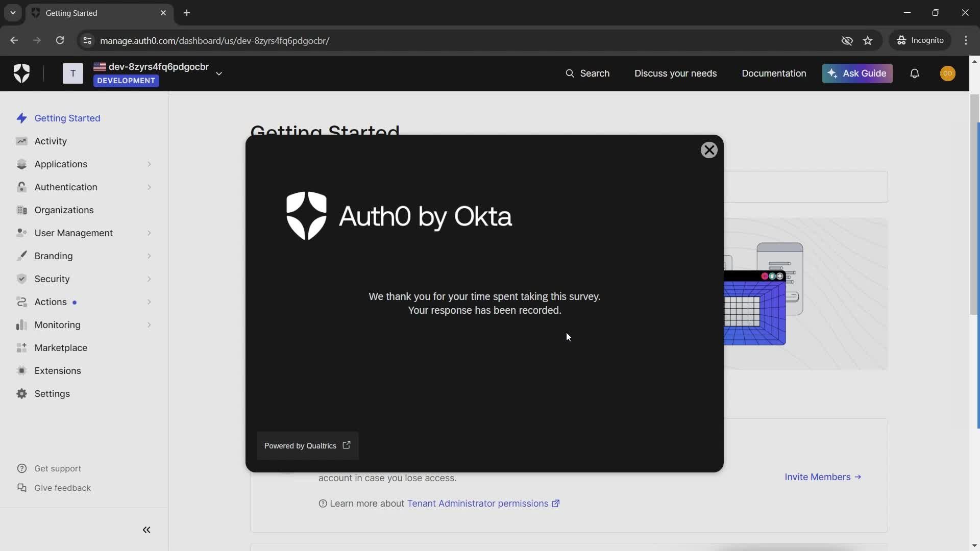Open Powered by Qualtrics link

pyautogui.click(x=307, y=445)
